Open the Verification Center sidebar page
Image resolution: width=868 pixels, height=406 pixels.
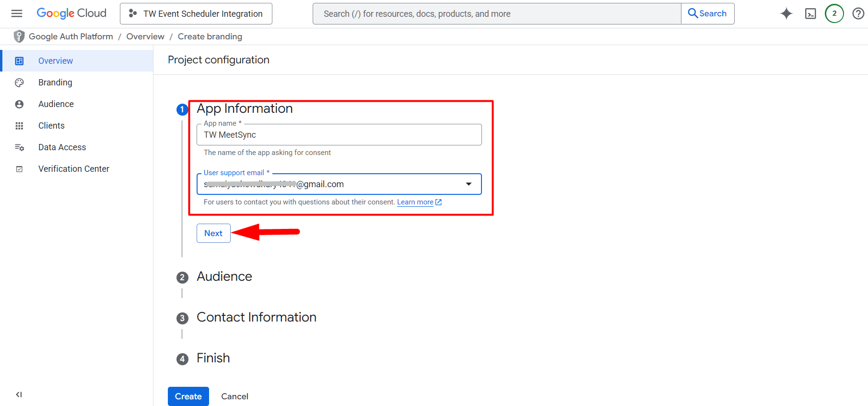click(x=77, y=169)
